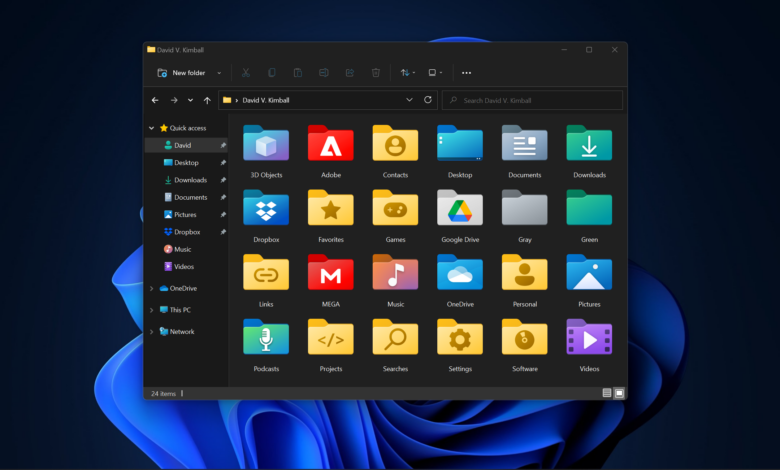Select the Gray folder
This screenshot has height=470, width=780.
525,207
